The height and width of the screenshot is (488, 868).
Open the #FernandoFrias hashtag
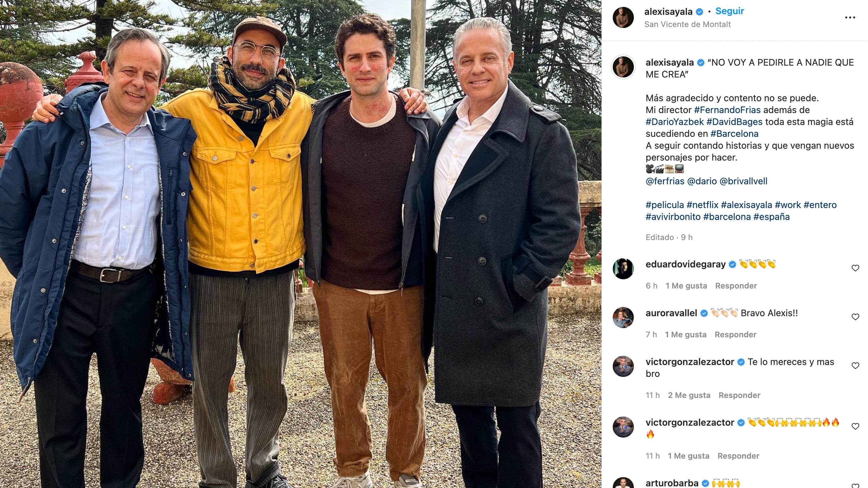[x=727, y=110]
